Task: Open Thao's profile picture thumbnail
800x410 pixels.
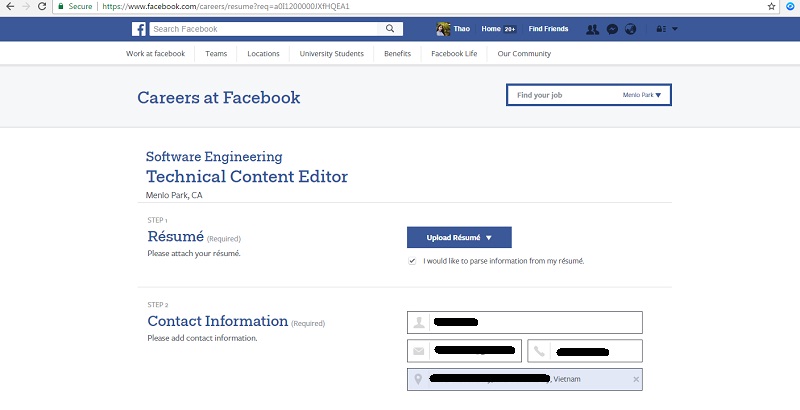Action: point(443,29)
